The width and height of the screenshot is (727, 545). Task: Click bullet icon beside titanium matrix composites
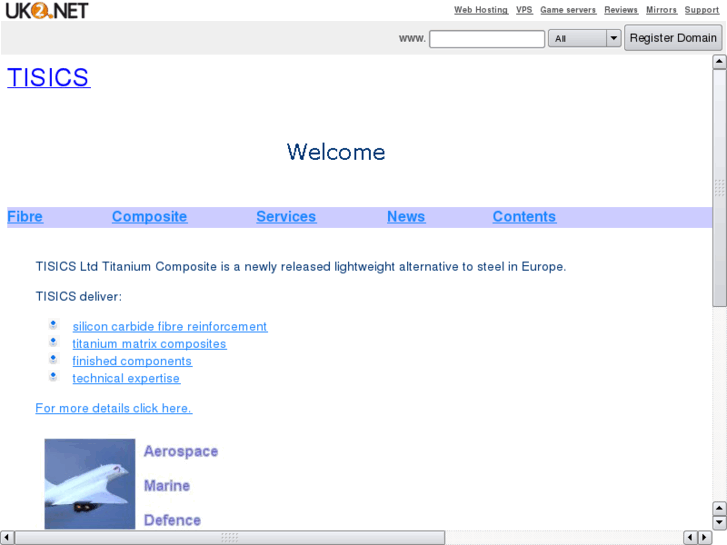[53, 341]
